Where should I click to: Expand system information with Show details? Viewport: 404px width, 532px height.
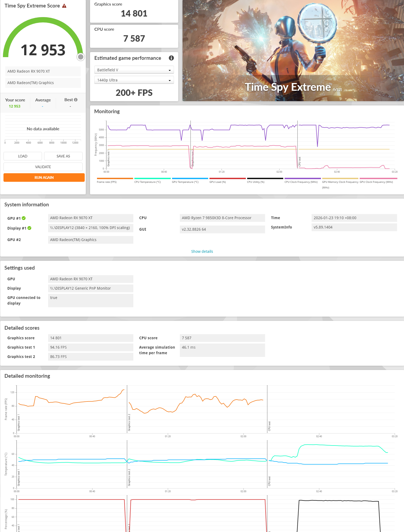point(202,251)
